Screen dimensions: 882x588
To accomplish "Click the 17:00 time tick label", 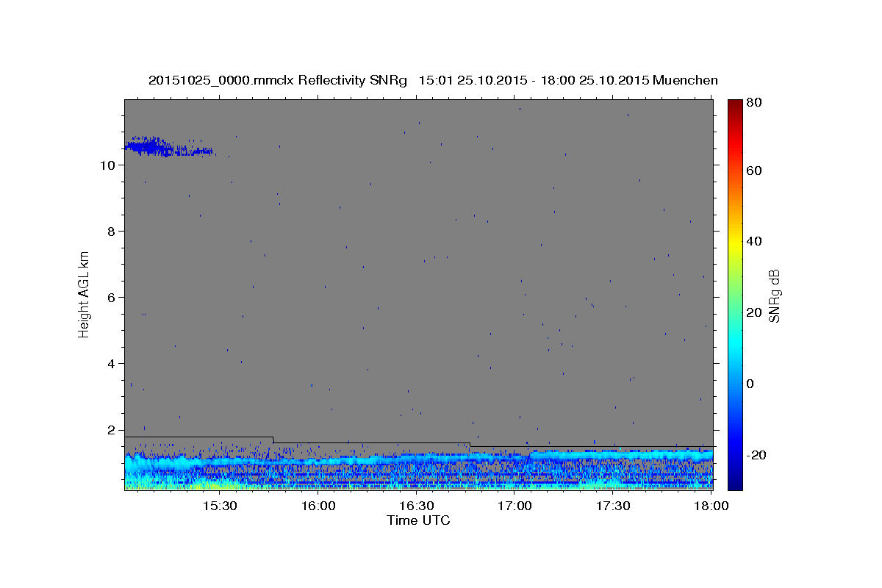I will pyautogui.click(x=514, y=506).
